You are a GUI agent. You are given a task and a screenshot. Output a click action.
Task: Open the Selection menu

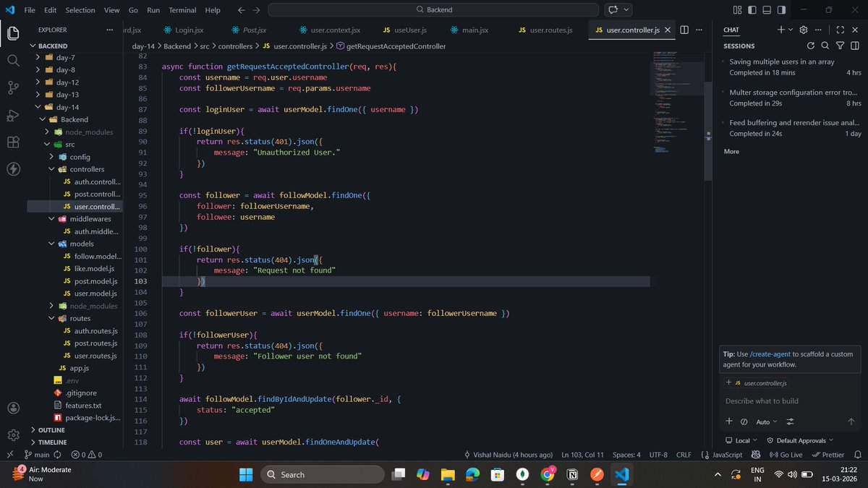[x=80, y=10]
